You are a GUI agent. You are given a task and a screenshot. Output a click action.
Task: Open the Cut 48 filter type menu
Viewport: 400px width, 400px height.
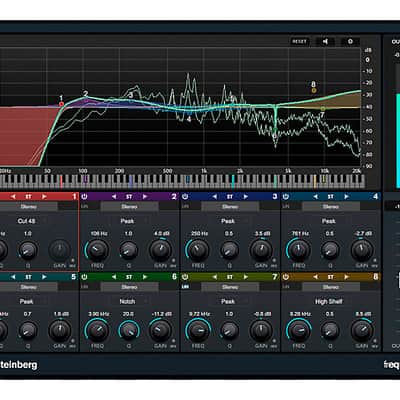tap(27, 221)
